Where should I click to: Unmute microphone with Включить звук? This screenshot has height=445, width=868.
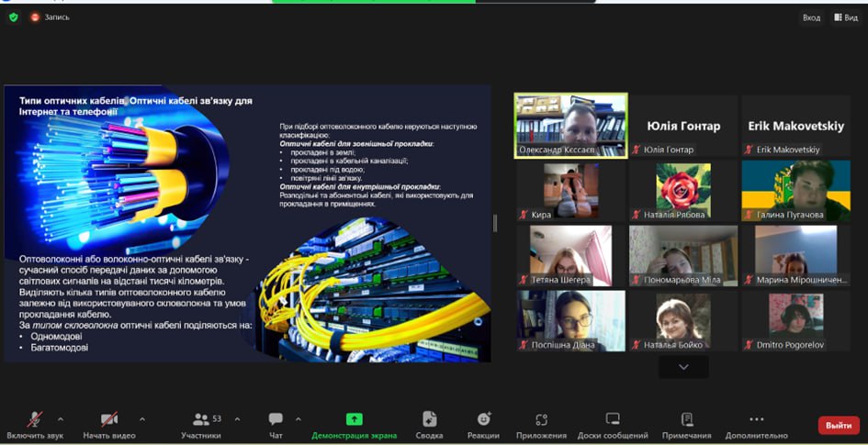(35, 419)
